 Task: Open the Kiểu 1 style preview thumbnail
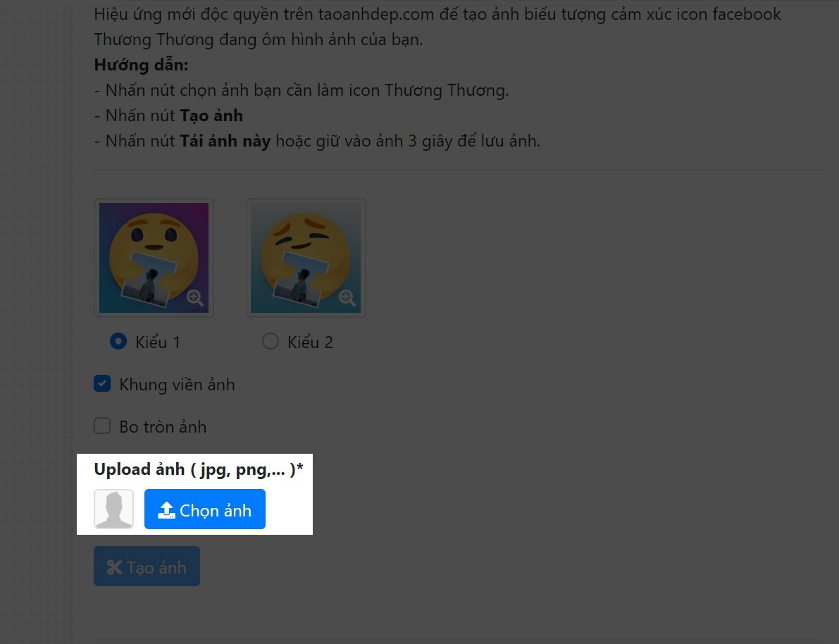tap(154, 257)
